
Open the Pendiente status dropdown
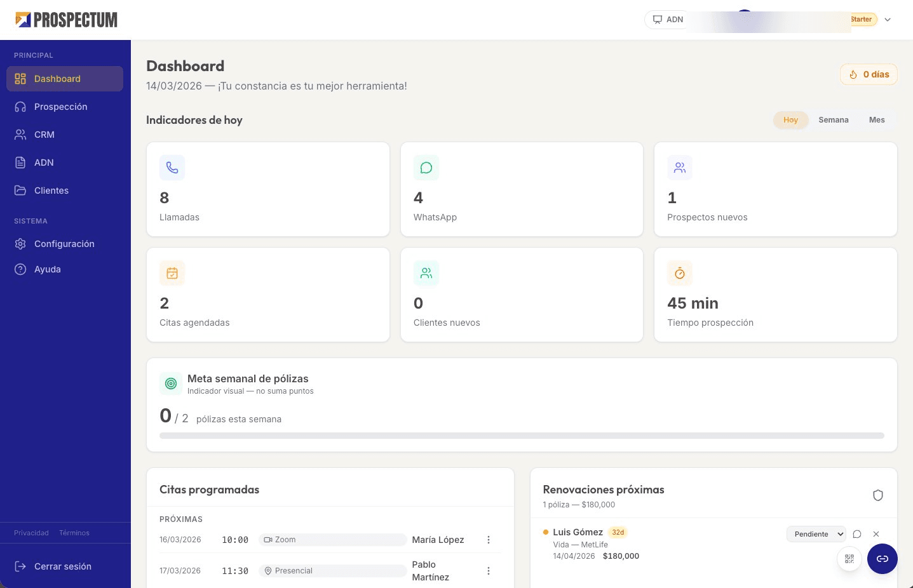(x=816, y=534)
